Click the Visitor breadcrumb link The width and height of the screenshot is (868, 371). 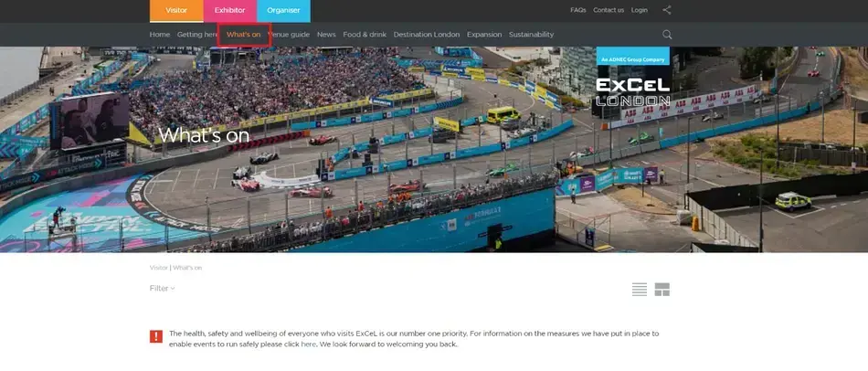[x=158, y=268]
